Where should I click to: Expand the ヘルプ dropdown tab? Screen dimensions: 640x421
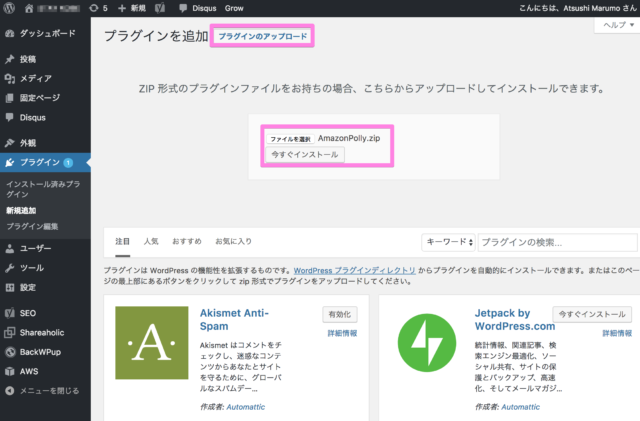point(618,25)
